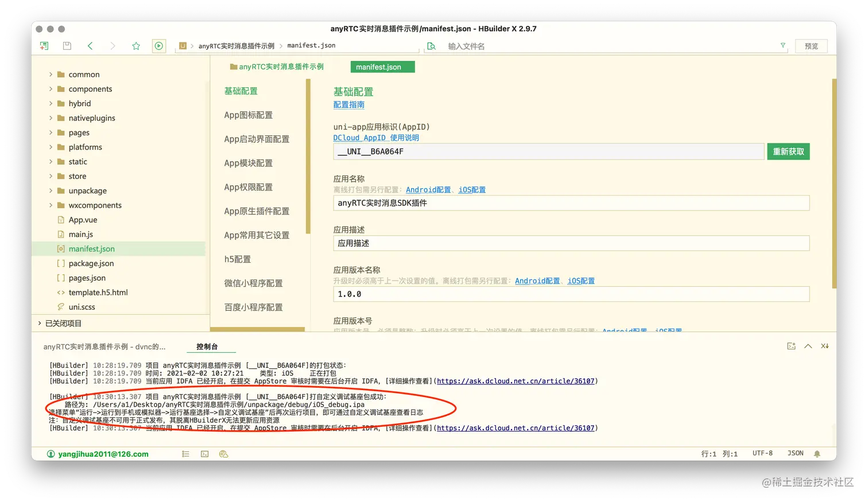Click the 重新获取 button

coord(788,151)
